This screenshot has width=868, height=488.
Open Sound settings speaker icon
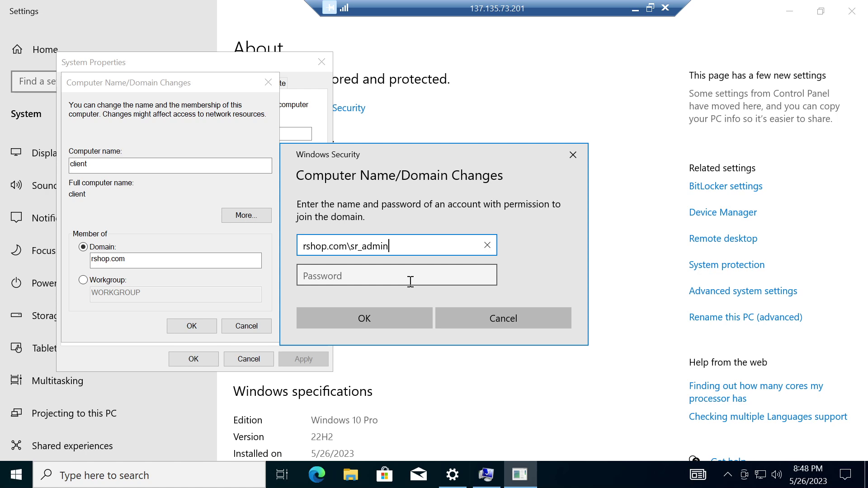click(16, 185)
